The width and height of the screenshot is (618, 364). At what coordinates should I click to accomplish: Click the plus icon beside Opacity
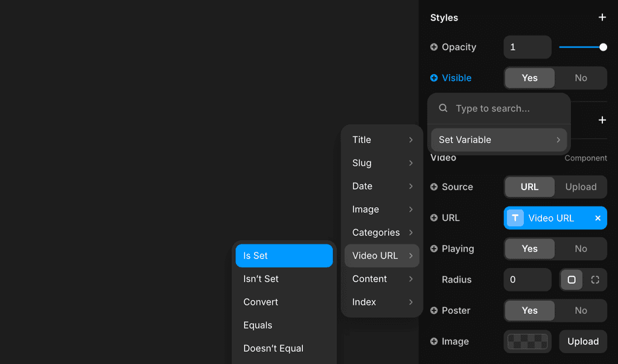(x=435, y=47)
